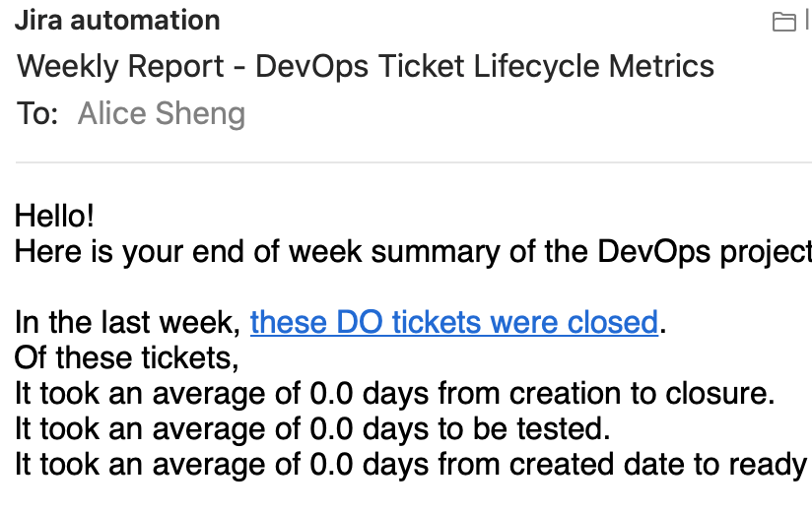This screenshot has width=812, height=514.
Task: Click the "In the last week," text
Action: pyautogui.click(x=128, y=322)
